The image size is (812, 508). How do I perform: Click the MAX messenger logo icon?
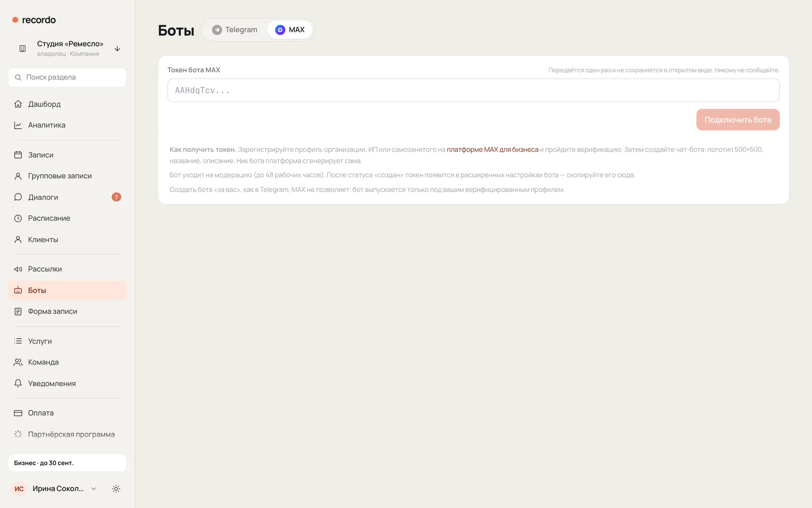click(x=280, y=30)
